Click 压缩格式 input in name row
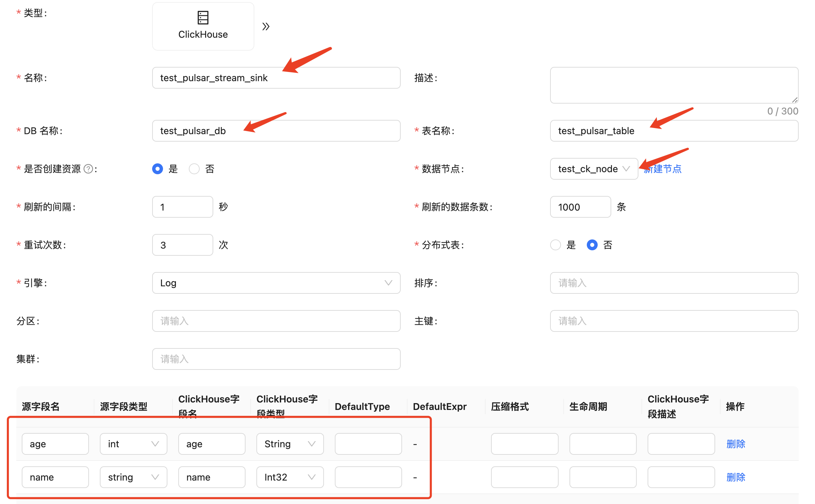 coord(525,477)
